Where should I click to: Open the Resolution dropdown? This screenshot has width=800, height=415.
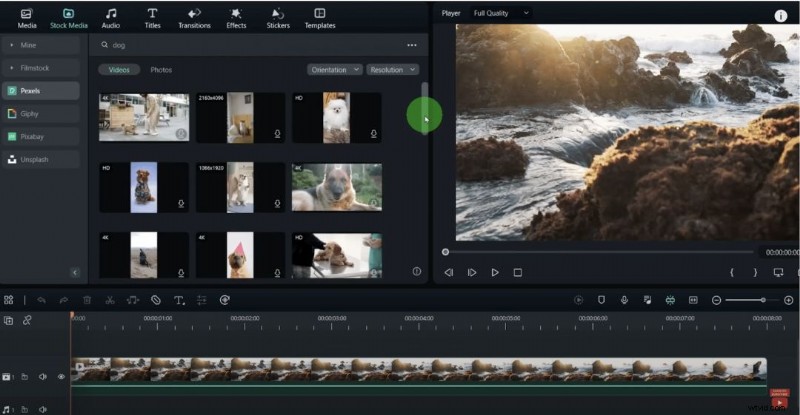392,70
